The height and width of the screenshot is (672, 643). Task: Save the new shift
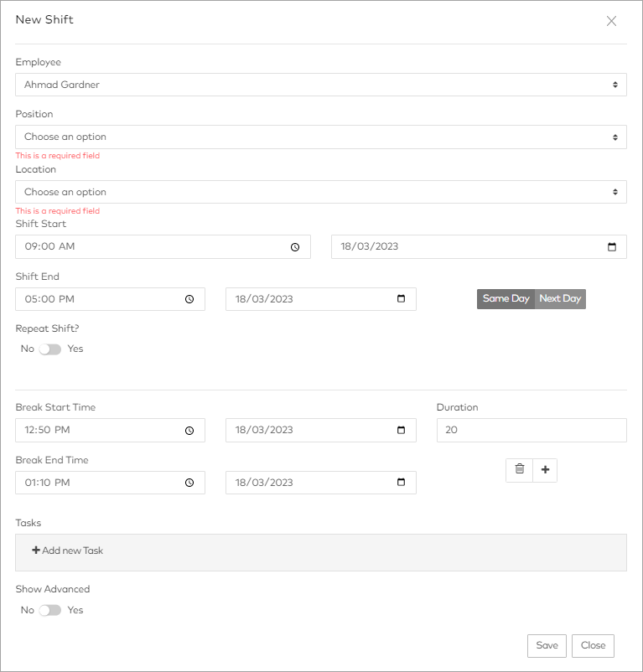click(547, 645)
